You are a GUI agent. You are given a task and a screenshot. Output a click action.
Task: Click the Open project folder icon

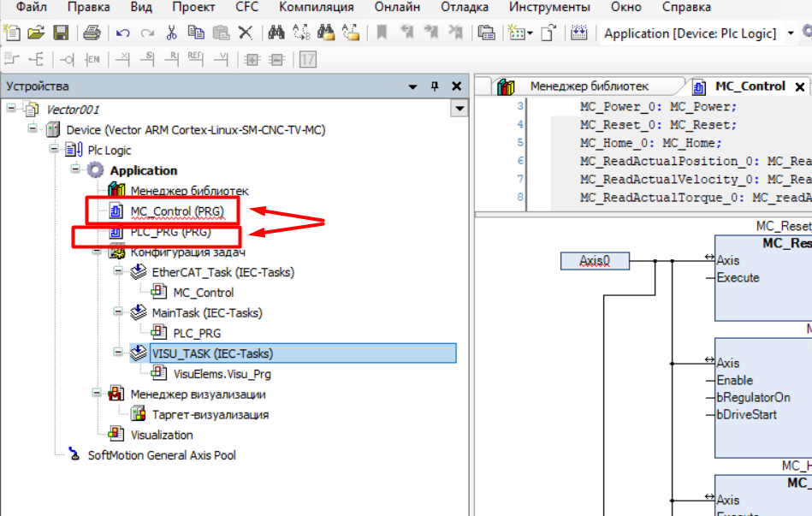click(36, 33)
